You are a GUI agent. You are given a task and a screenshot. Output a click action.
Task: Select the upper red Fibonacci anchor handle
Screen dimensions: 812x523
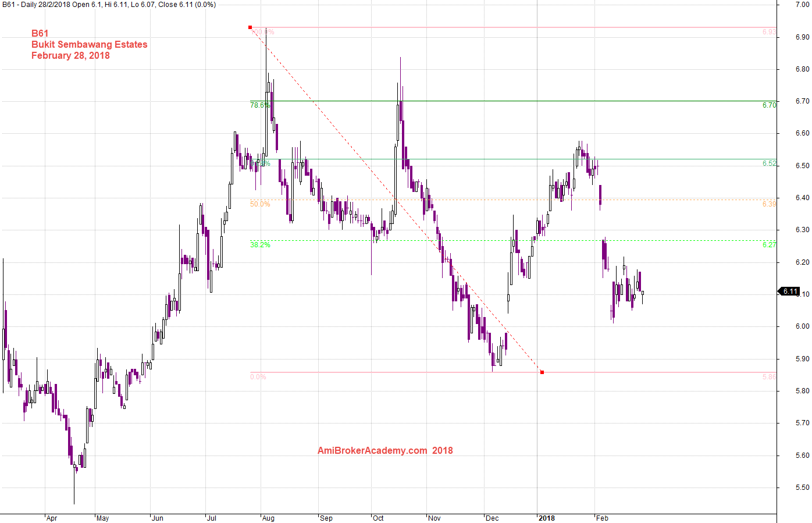pyautogui.click(x=250, y=27)
